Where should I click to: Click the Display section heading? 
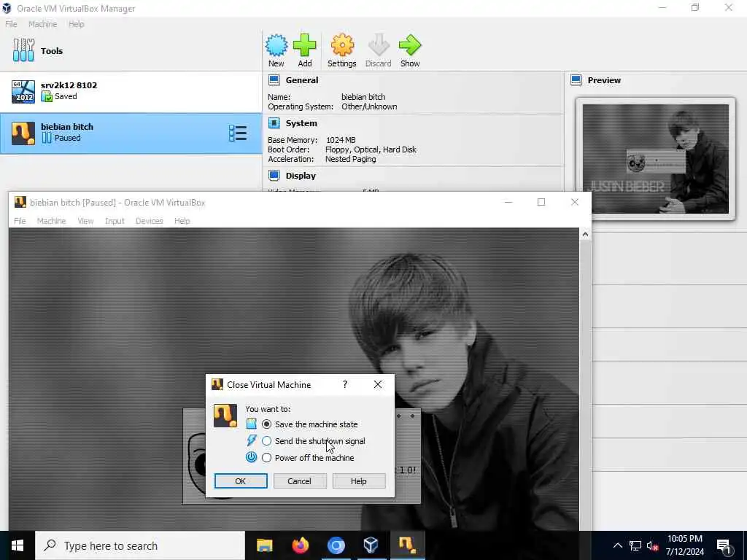tap(301, 175)
